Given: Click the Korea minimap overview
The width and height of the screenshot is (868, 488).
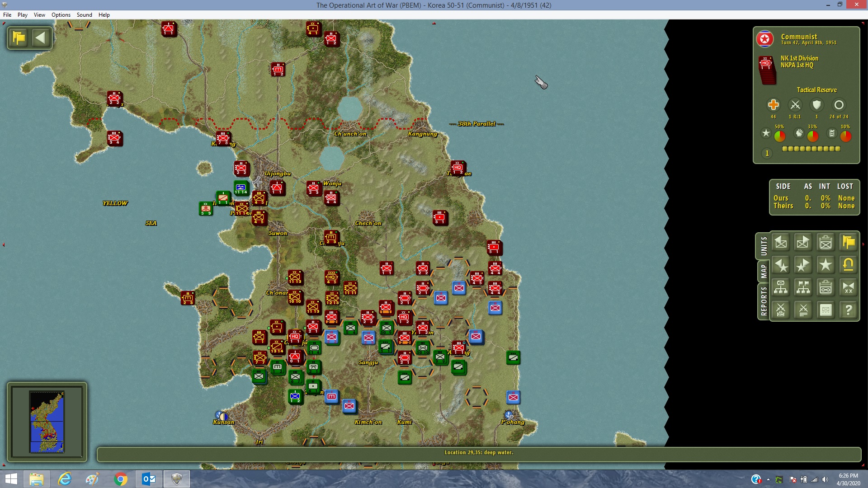Looking at the screenshot, I should coord(47,422).
